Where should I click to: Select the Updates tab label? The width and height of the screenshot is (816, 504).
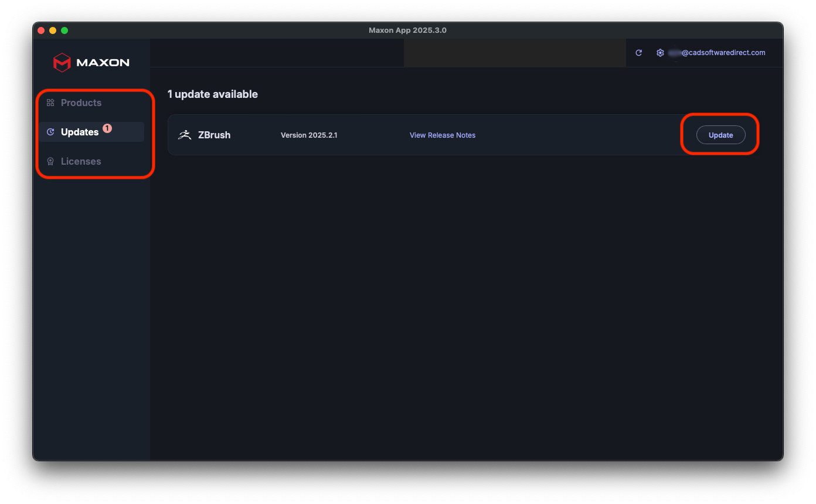(x=80, y=132)
